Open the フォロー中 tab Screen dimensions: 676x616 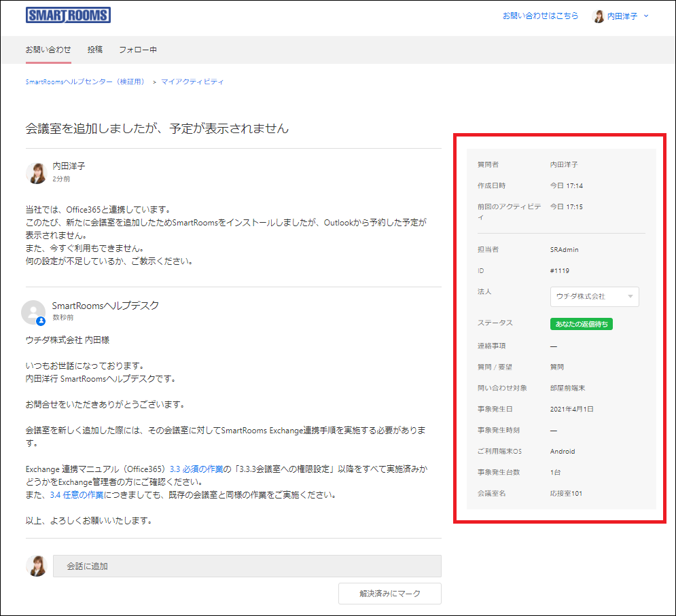pyautogui.click(x=138, y=50)
